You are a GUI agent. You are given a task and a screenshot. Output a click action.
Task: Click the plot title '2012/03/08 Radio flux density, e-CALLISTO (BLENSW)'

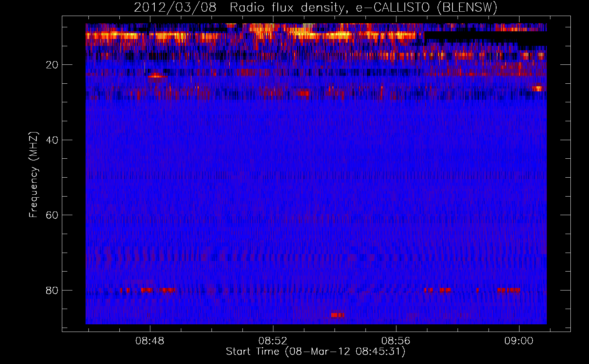pos(316,8)
